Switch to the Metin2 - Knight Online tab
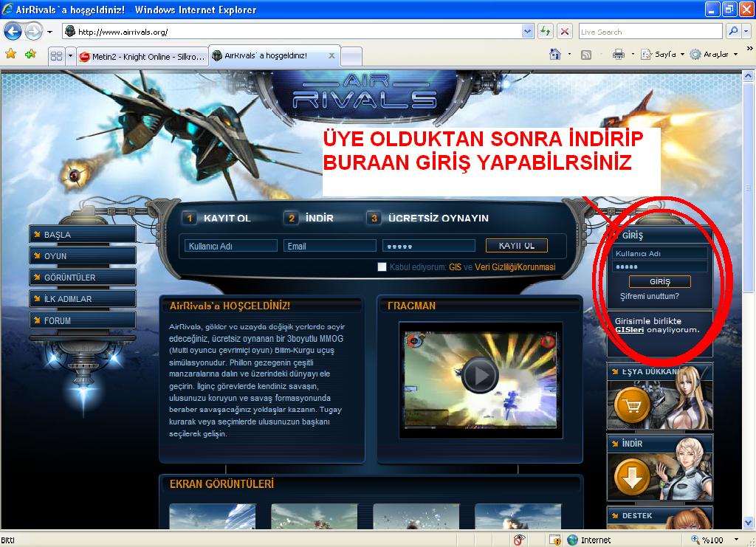This screenshot has height=547, width=756. (142, 56)
